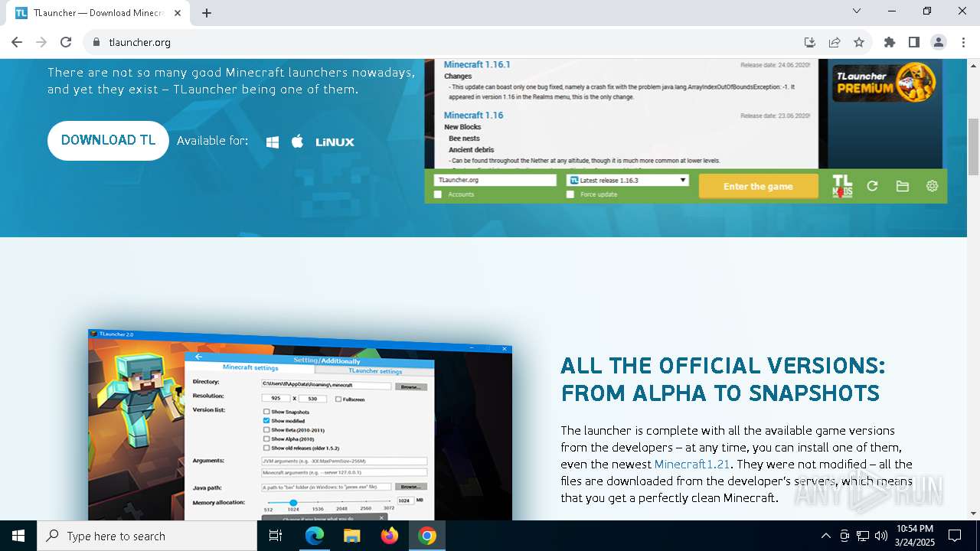
Task: Toggle Show modified checkbox
Action: [x=266, y=421]
